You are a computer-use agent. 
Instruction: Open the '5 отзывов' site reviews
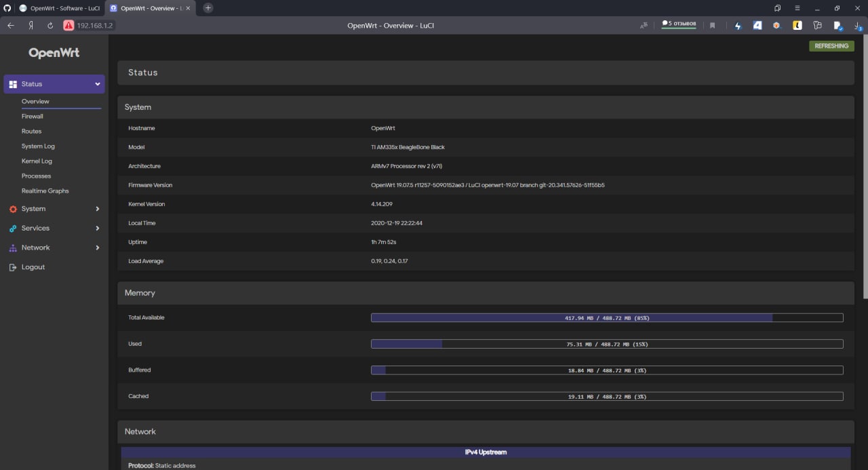[x=679, y=24]
